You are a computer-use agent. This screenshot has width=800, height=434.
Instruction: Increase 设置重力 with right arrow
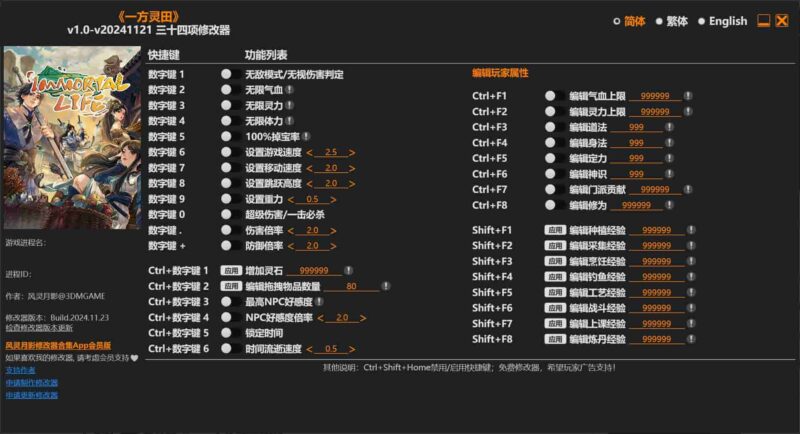333,199
